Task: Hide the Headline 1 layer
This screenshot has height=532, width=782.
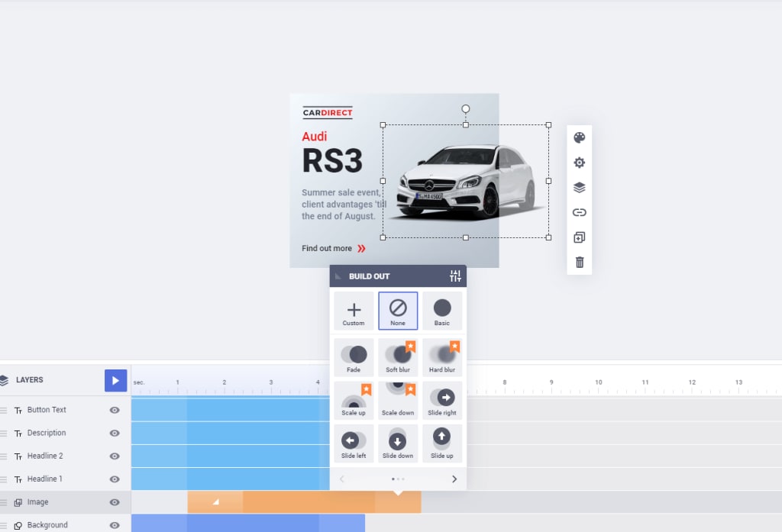Action: point(115,479)
